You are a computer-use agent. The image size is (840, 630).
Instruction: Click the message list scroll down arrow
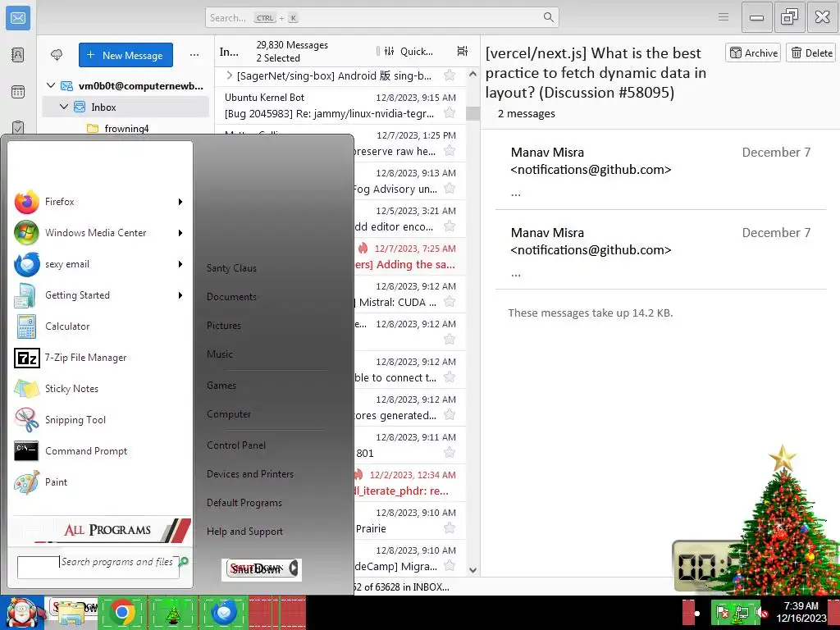point(472,570)
